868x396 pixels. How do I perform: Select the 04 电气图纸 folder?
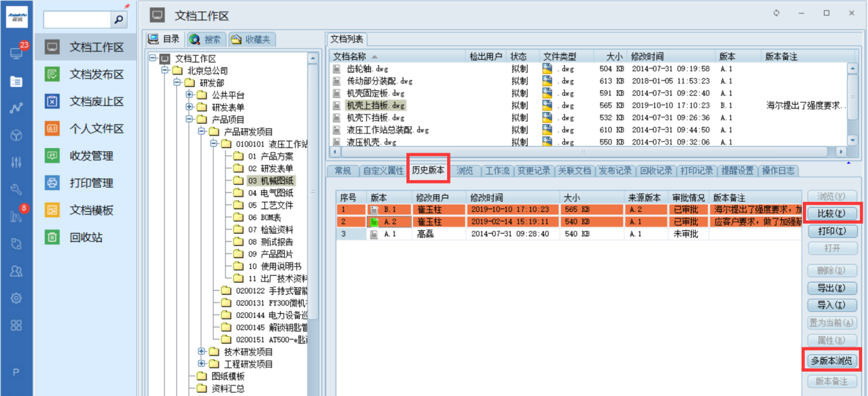270,193
